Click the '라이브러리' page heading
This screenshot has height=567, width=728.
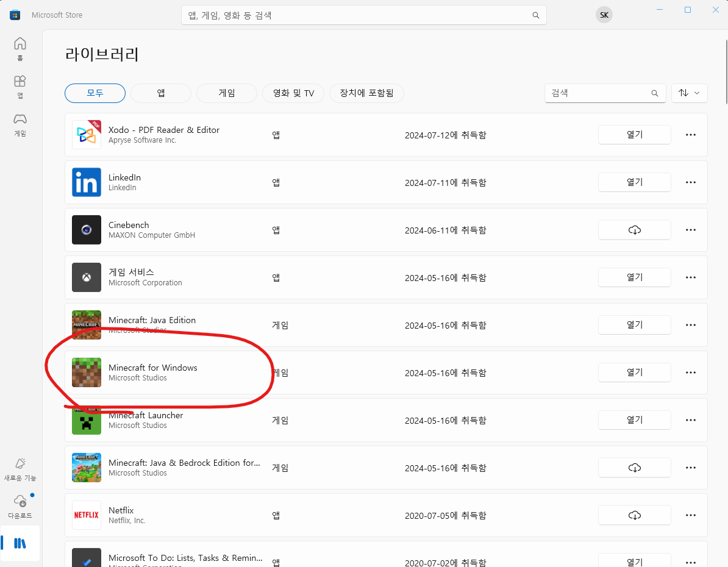point(102,54)
